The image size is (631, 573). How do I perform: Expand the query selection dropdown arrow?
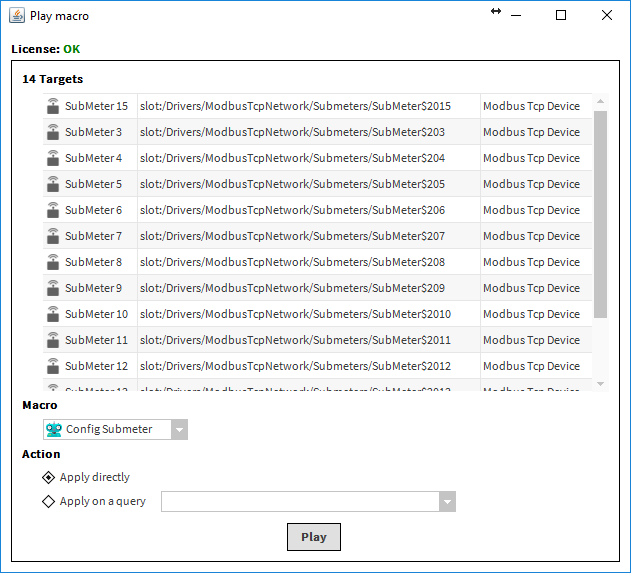448,502
